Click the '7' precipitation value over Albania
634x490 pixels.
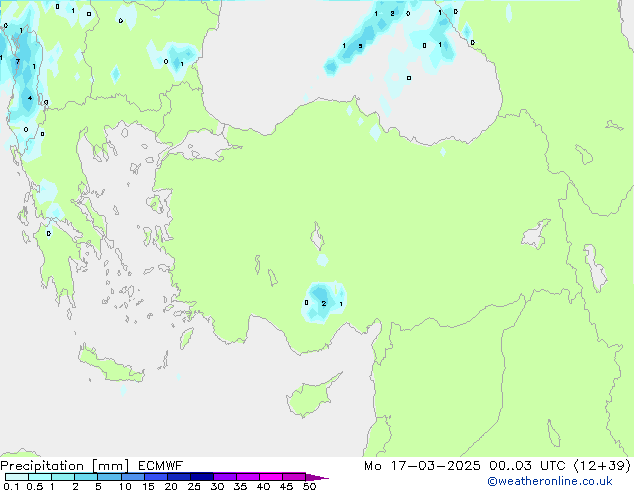pyautogui.click(x=17, y=62)
